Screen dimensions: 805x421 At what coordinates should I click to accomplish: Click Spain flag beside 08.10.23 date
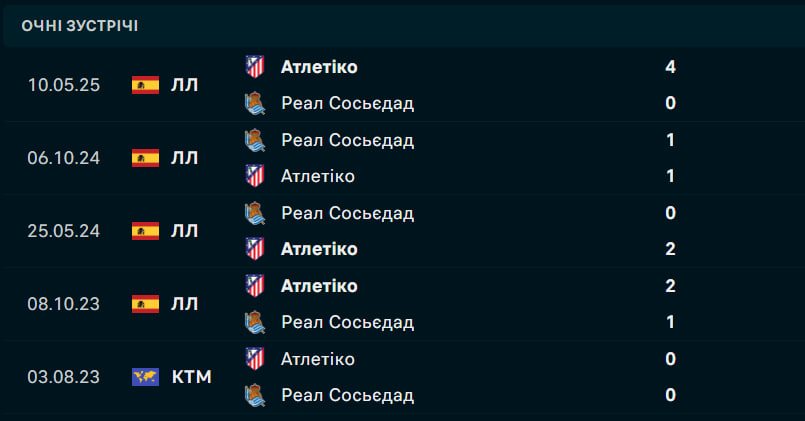click(x=145, y=304)
